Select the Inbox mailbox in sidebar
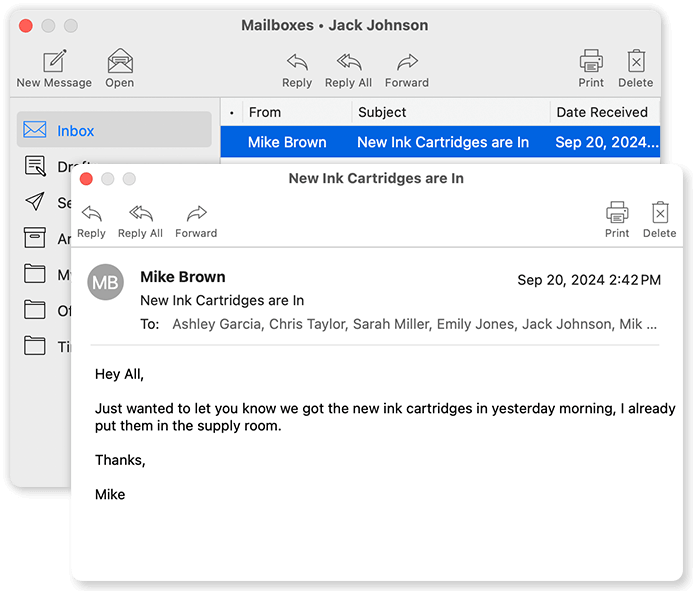The image size is (693, 591). tap(114, 130)
